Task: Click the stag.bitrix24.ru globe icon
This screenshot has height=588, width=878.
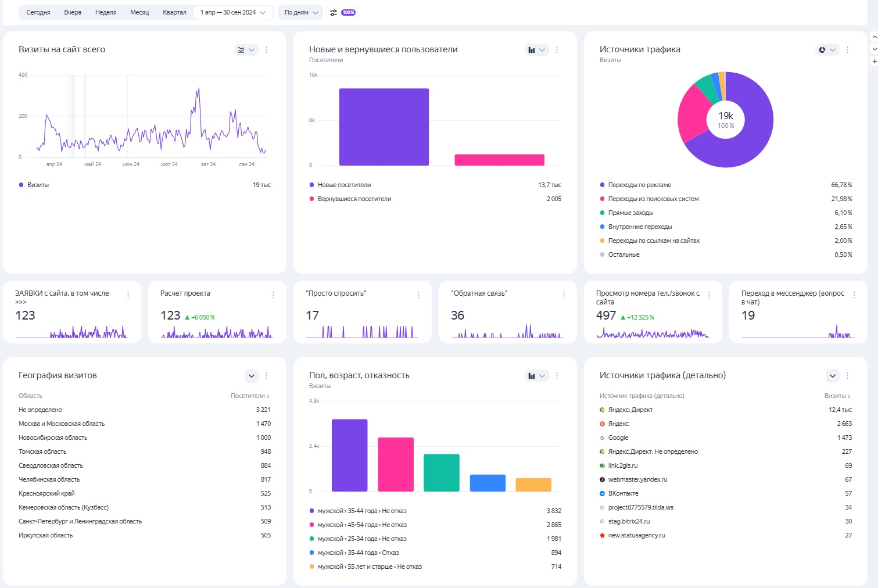Action: pos(603,522)
